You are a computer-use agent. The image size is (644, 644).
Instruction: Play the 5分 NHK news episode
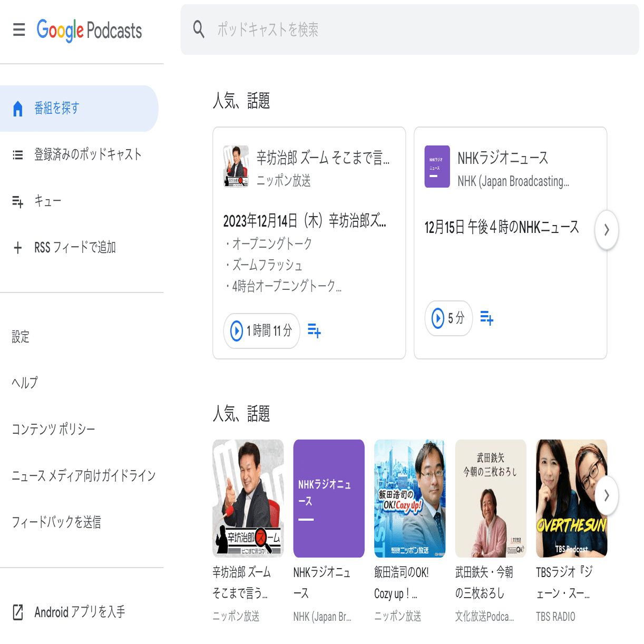coord(448,318)
